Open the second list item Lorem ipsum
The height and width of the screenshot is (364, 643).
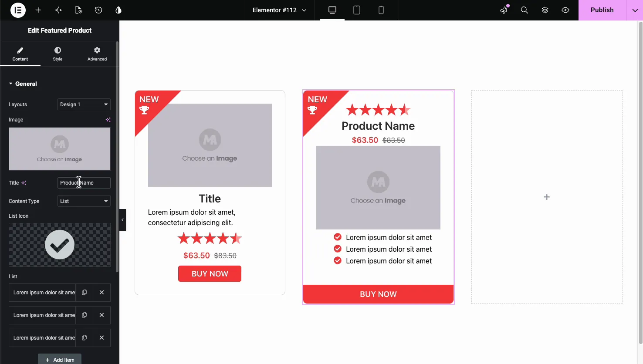[x=43, y=315]
